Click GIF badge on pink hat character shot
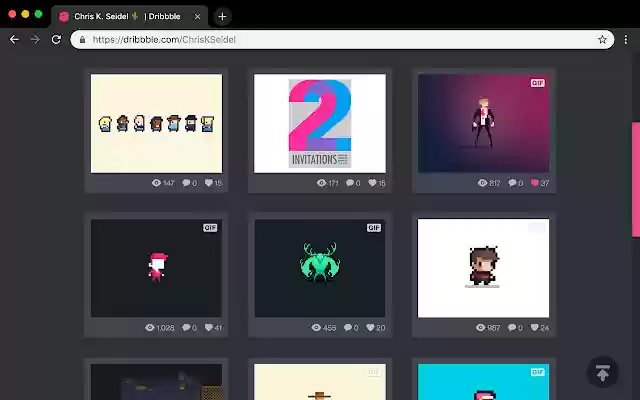The width and height of the screenshot is (640, 400). point(210,228)
